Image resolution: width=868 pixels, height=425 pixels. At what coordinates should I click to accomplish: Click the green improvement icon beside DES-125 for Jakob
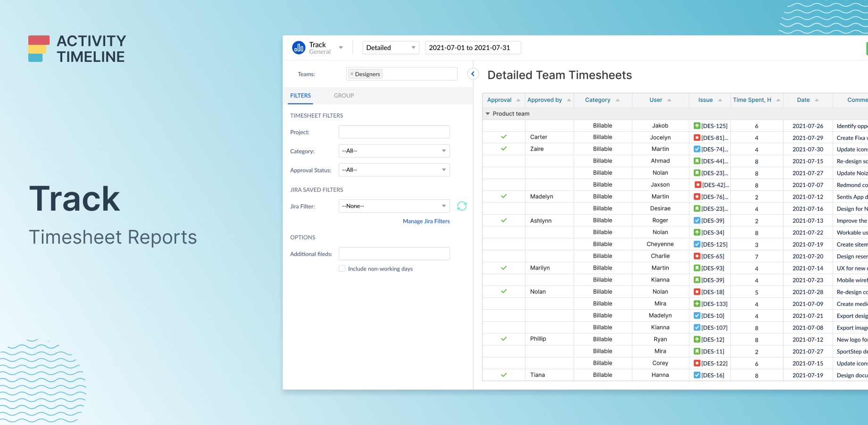click(x=697, y=126)
